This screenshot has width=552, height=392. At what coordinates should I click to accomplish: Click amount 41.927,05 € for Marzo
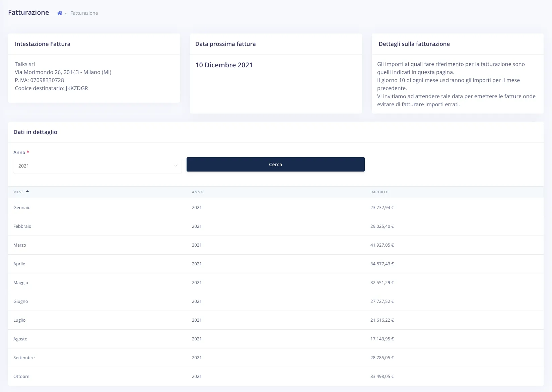(x=382, y=245)
